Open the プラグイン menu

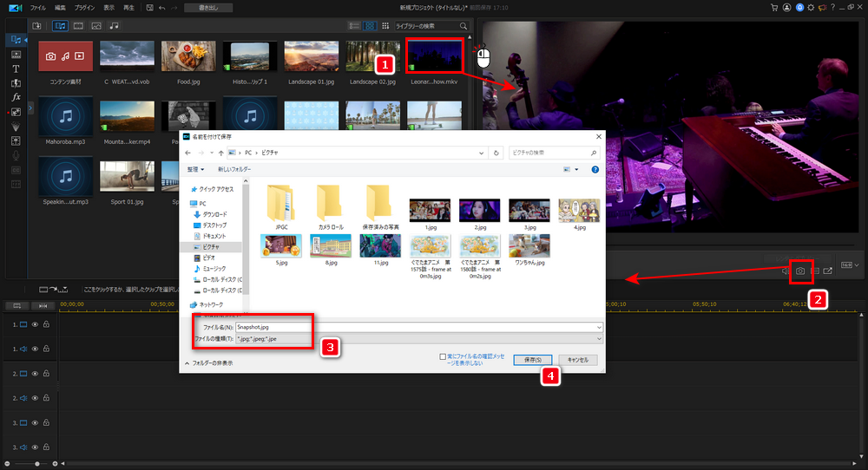(x=85, y=7)
